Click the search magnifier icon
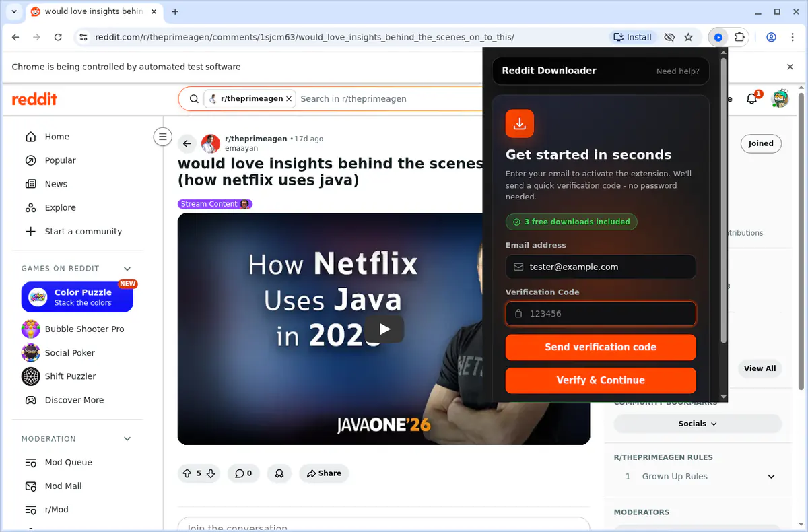This screenshot has height=532, width=808. click(x=194, y=99)
